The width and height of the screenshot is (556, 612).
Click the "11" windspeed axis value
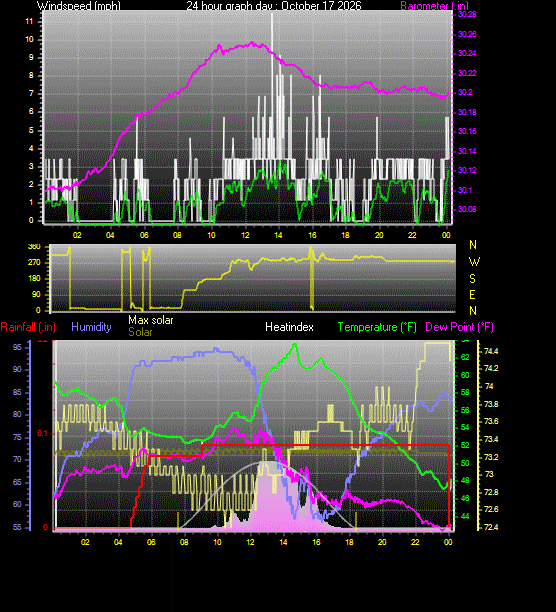point(29,21)
